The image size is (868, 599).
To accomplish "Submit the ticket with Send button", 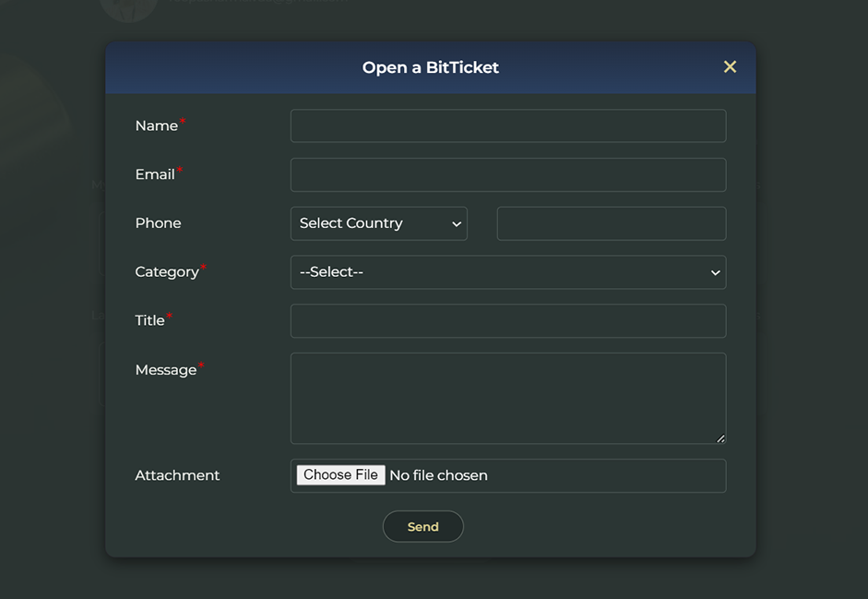I will (422, 526).
